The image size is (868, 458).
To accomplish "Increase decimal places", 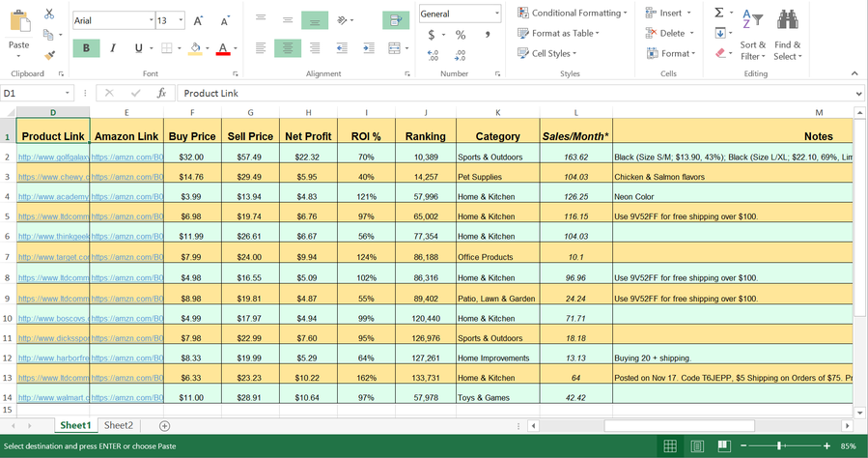I will click(x=433, y=55).
